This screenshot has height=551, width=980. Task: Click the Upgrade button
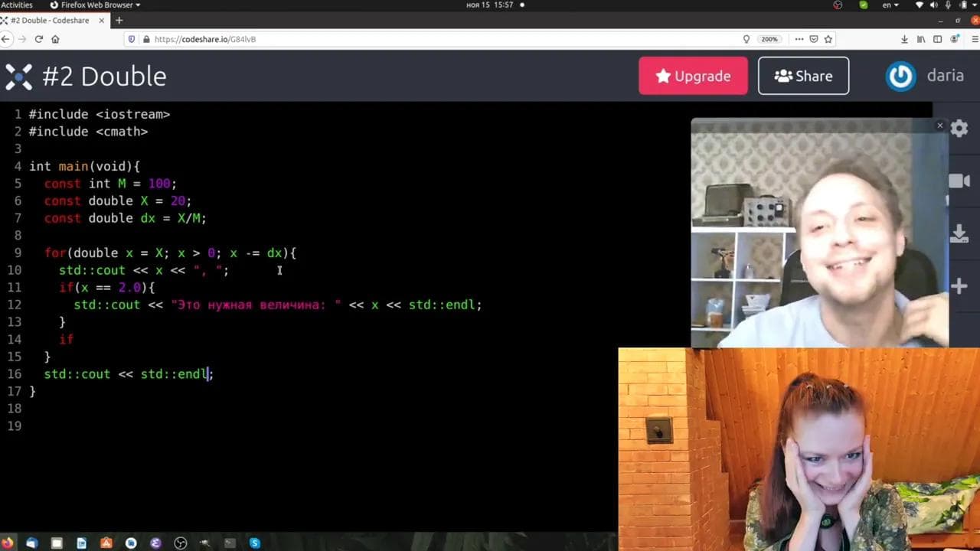tap(693, 76)
